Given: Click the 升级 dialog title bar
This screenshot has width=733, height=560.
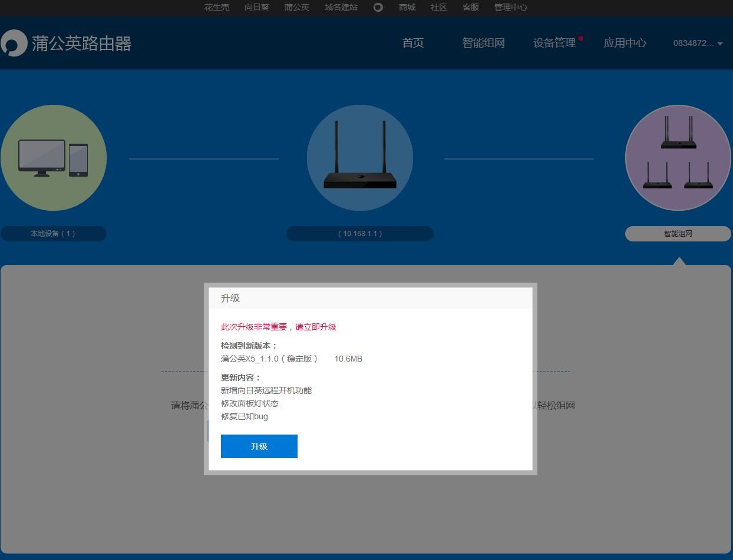Looking at the screenshot, I should pyautogui.click(x=371, y=299).
